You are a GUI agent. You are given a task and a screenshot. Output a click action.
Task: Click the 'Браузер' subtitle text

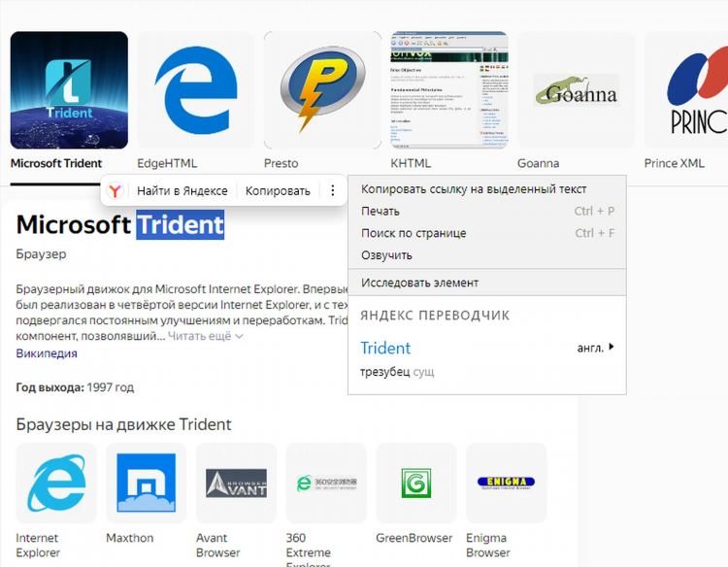(x=41, y=254)
